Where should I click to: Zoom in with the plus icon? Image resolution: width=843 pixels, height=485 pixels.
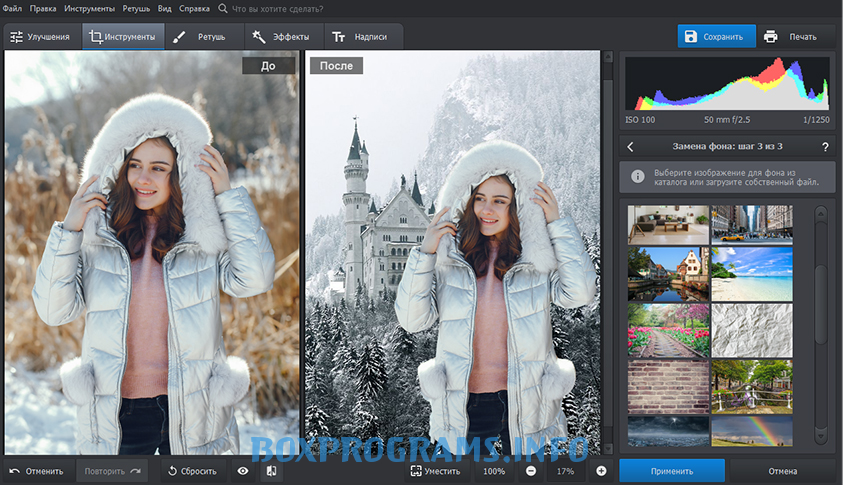[x=601, y=471]
